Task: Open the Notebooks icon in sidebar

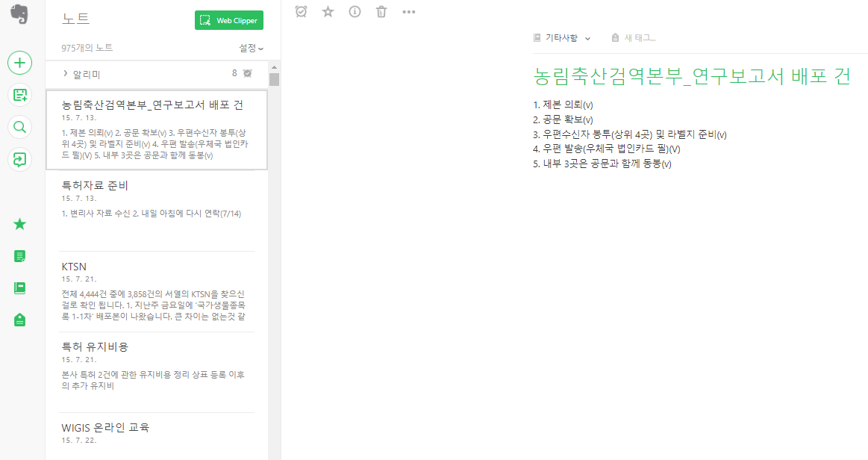Action: pyautogui.click(x=19, y=287)
